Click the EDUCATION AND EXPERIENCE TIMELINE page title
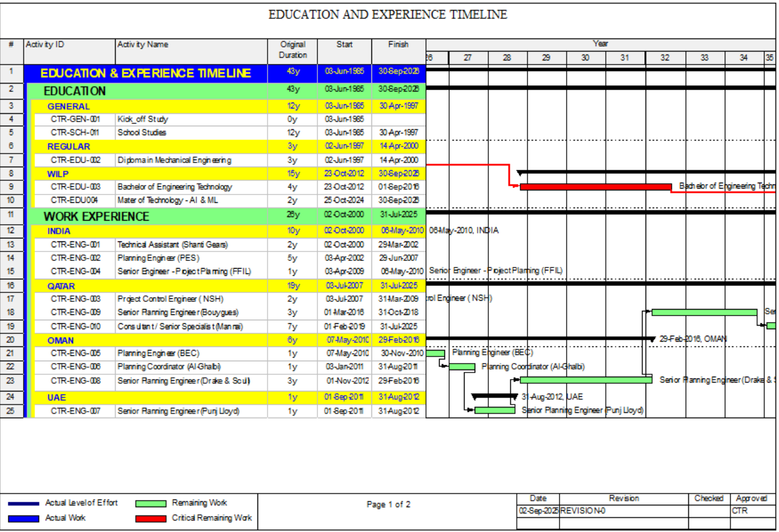 (388, 15)
